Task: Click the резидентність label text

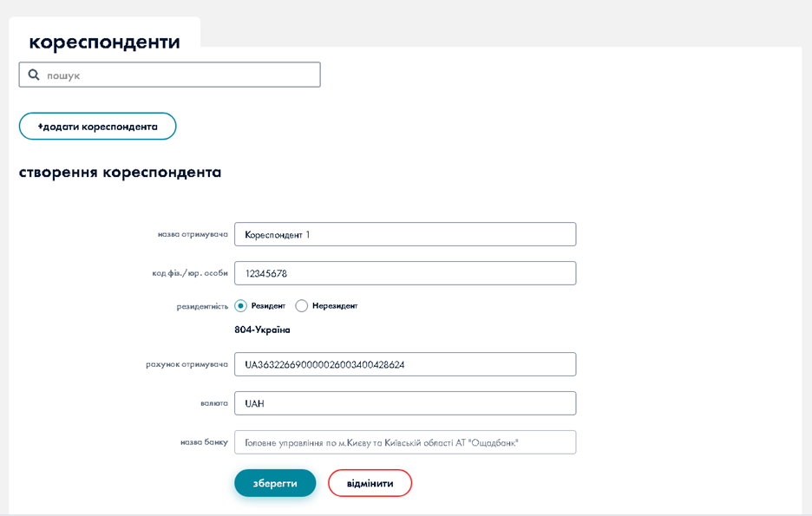Action: click(x=202, y=306)
